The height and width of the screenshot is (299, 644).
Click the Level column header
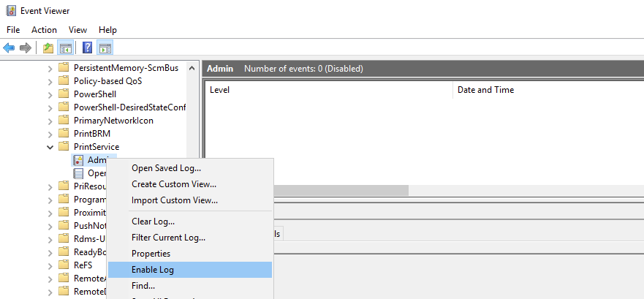point(220,90)
